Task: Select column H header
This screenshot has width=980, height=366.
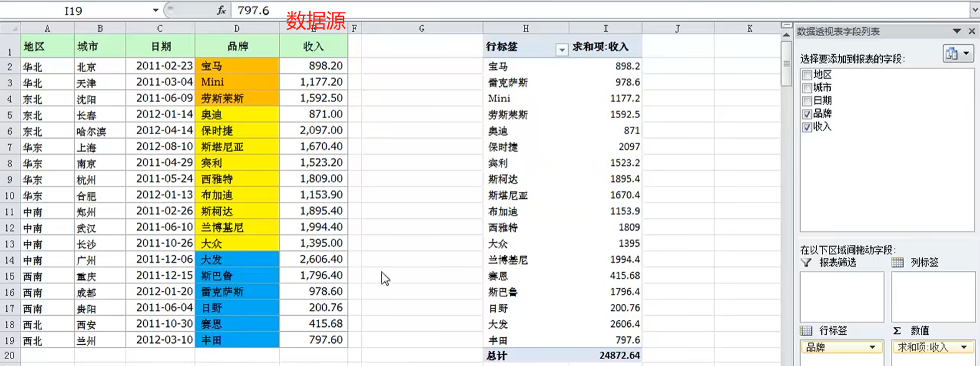Action: coord(526,28)
